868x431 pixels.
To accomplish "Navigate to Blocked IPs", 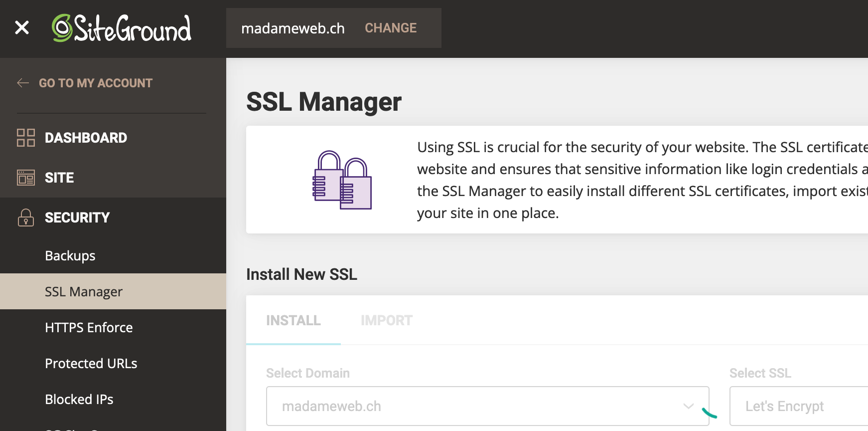I will [x=79, y=399].
